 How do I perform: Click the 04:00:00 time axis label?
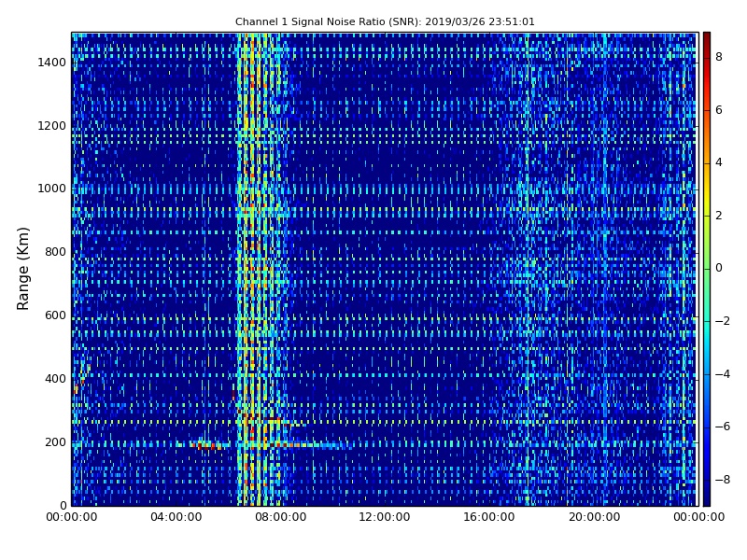176,517
